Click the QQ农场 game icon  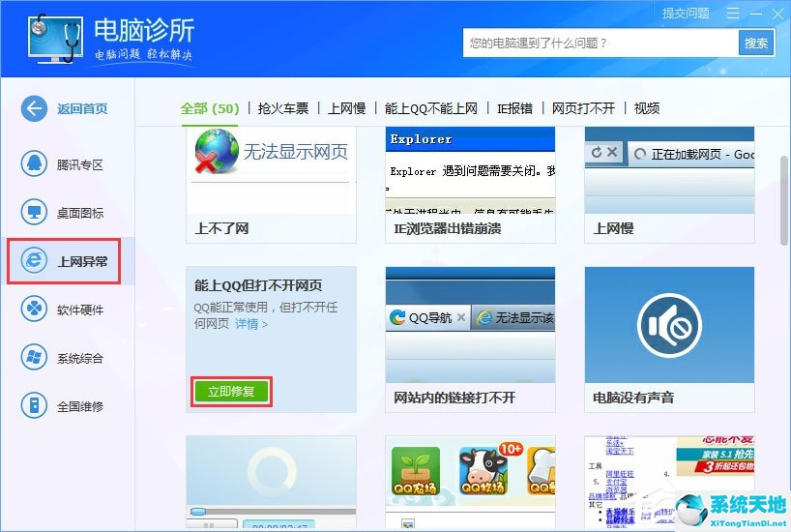click(x=416, y=470)
